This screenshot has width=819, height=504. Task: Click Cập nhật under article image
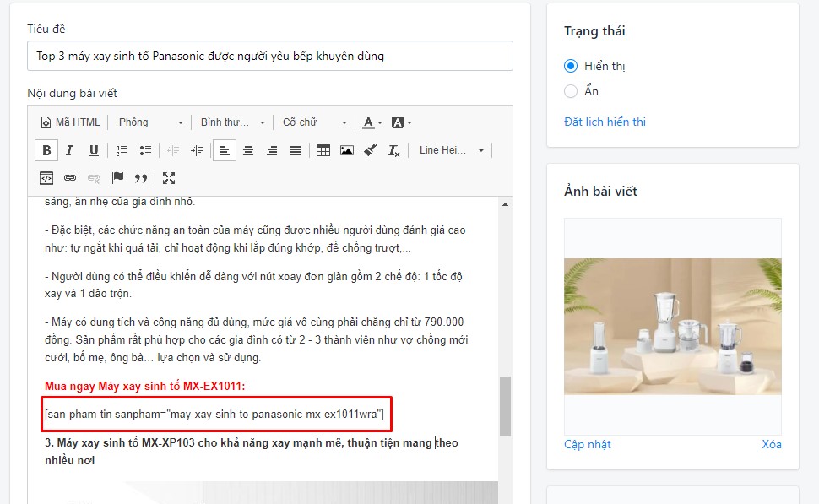pos(587,444)
